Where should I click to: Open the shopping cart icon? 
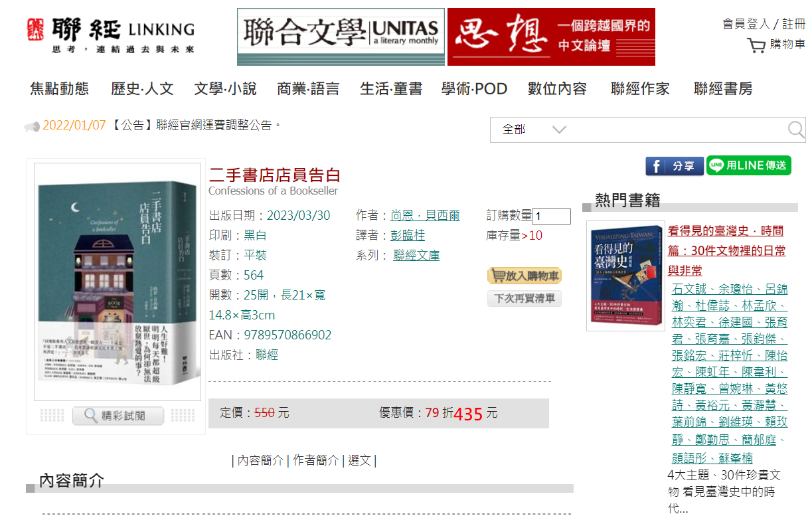pyautogui.click(x=756, y=45)
